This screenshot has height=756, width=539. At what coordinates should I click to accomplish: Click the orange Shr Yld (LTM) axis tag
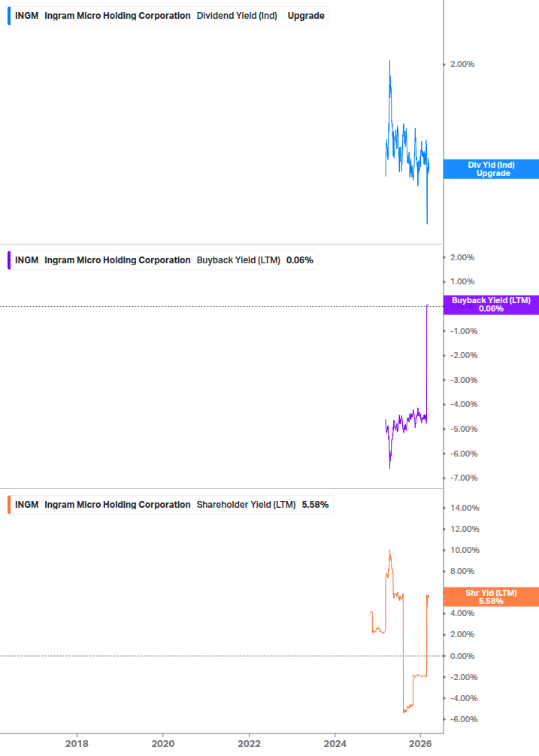(x=491, y=597)
